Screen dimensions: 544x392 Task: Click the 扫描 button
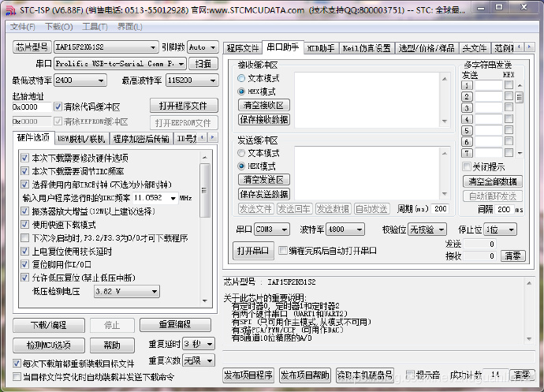[x=203, y=64]
